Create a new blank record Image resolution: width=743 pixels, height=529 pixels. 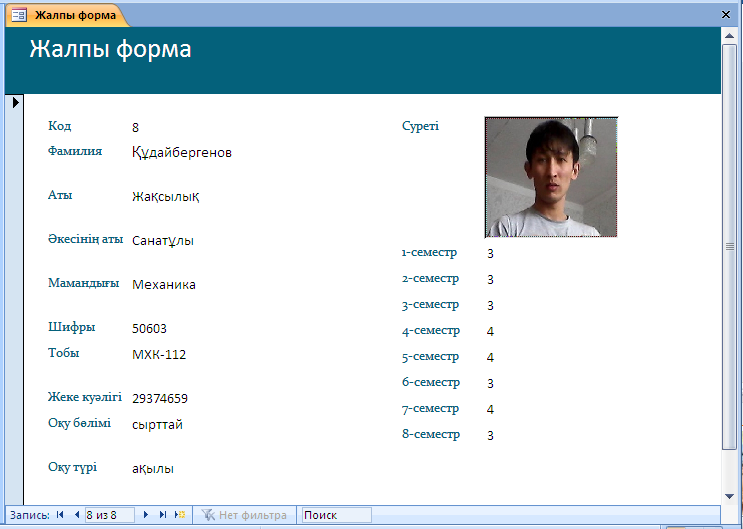pyautogui.click(x=180, y=515)
